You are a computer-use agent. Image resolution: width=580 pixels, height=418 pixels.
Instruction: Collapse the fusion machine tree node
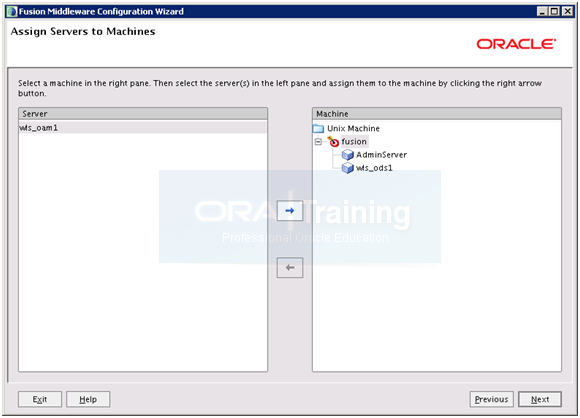click(x=318, y=142)
